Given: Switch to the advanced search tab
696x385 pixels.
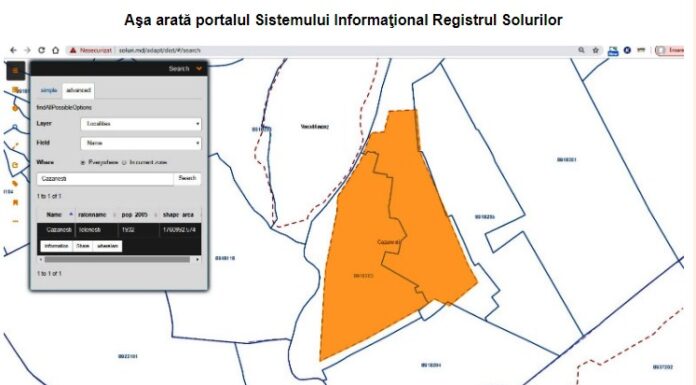Looking at the screenshot, I should pos(78,90).
